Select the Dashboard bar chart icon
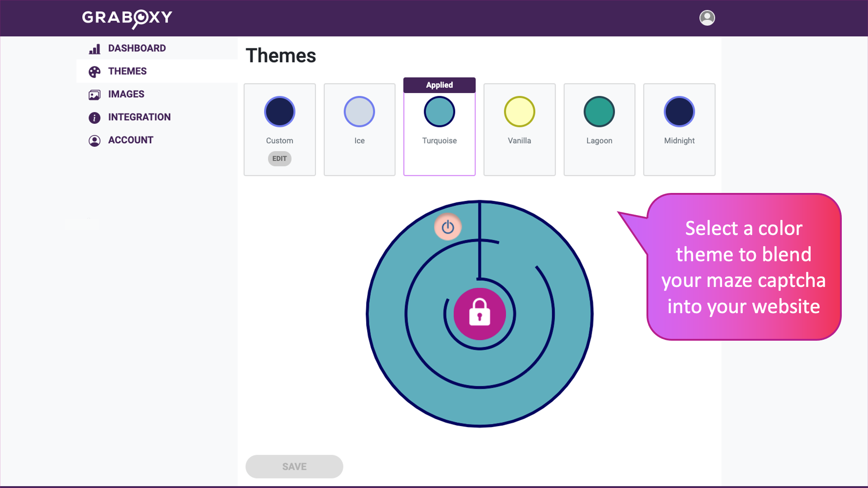The image size is (868, 488). (x=95, y=48)
